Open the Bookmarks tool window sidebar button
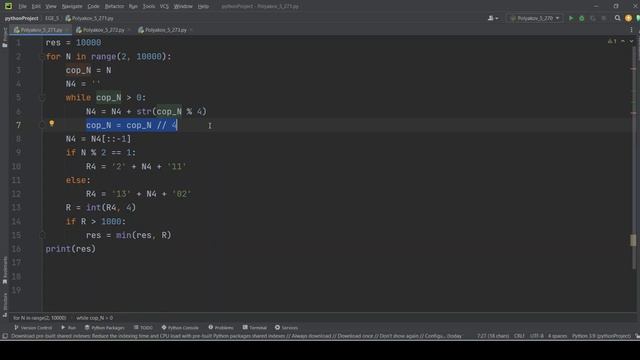 (x=4, y=271)
